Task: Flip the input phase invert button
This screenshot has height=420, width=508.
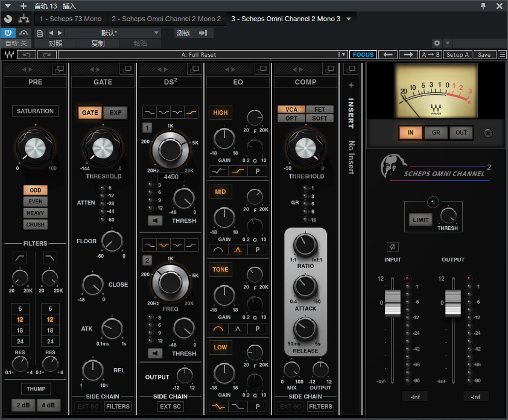Action: tap(393, 247)
